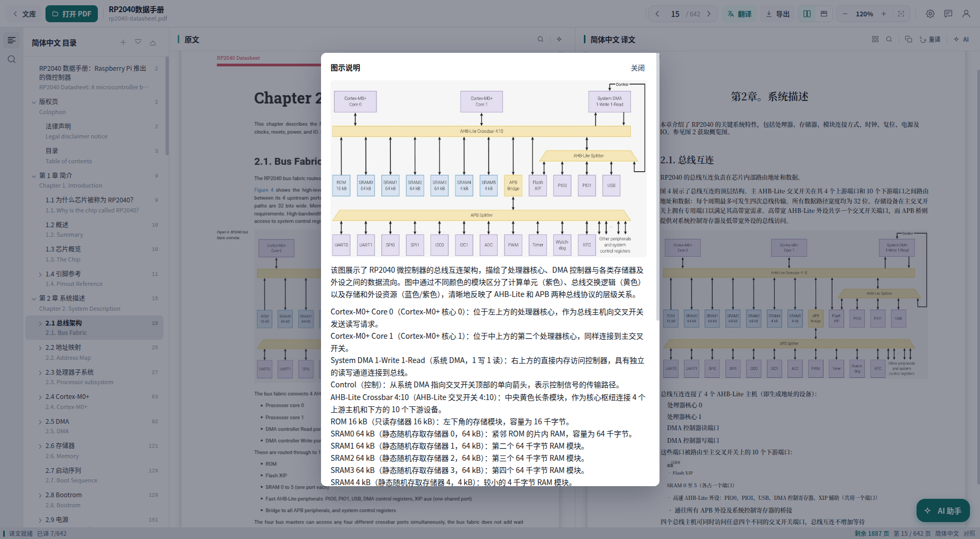Expand all outline entries
This screenshot has height=539, width=980.
pos(138,42)
